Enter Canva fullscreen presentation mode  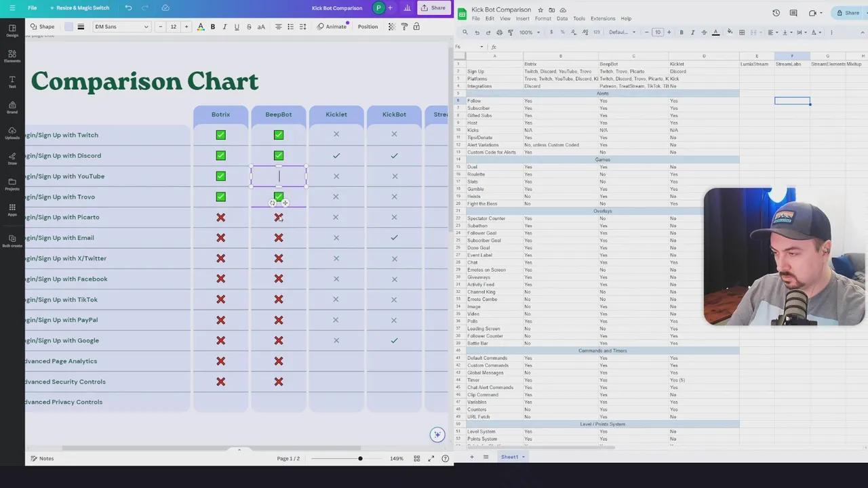pos(431,459)
